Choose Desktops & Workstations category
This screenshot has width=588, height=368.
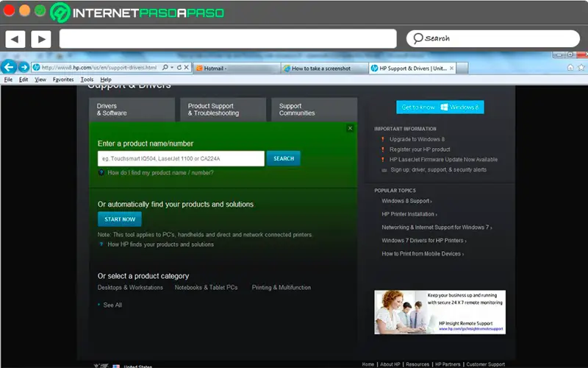click(130, 288)
